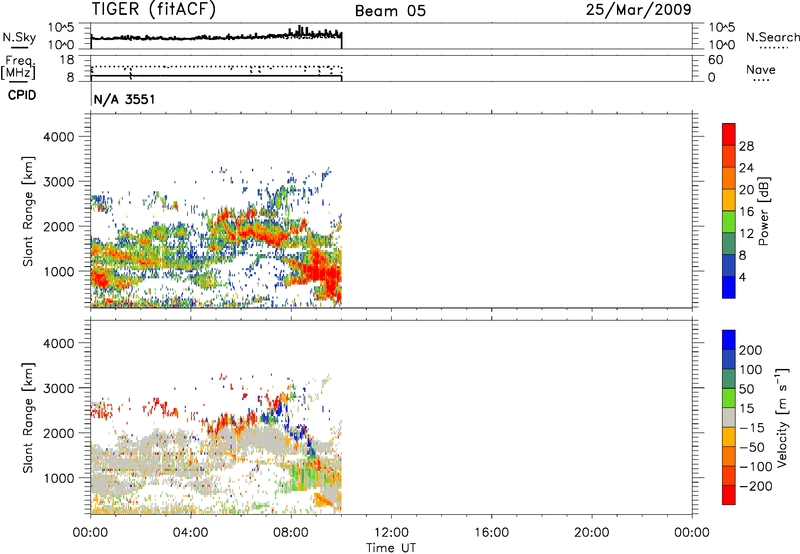Click the Time UT axis title
800x554 pixels.
[391, 548]
